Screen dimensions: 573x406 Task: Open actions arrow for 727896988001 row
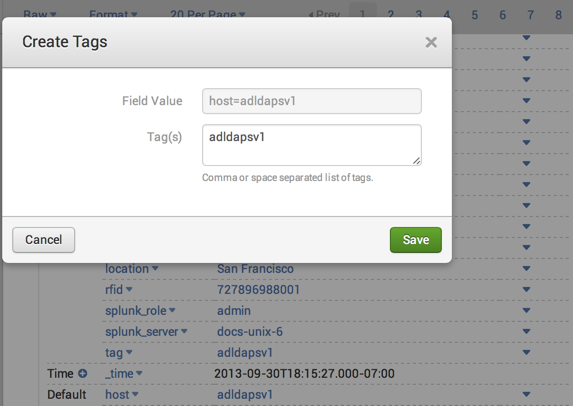(526, 289)
